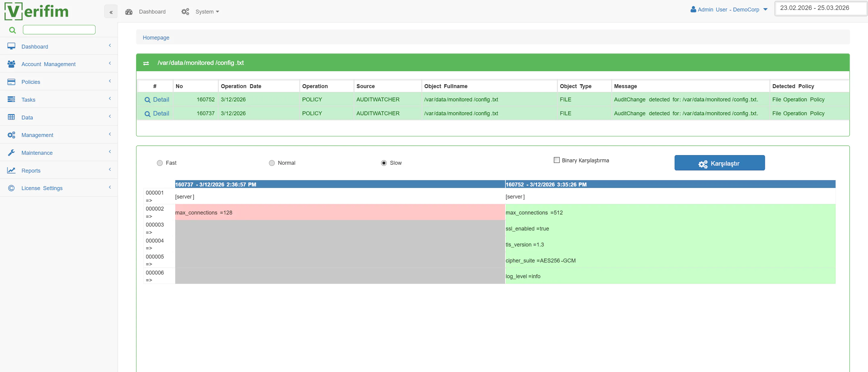Click the Maintenance wrench icon

tap(11, 152)
